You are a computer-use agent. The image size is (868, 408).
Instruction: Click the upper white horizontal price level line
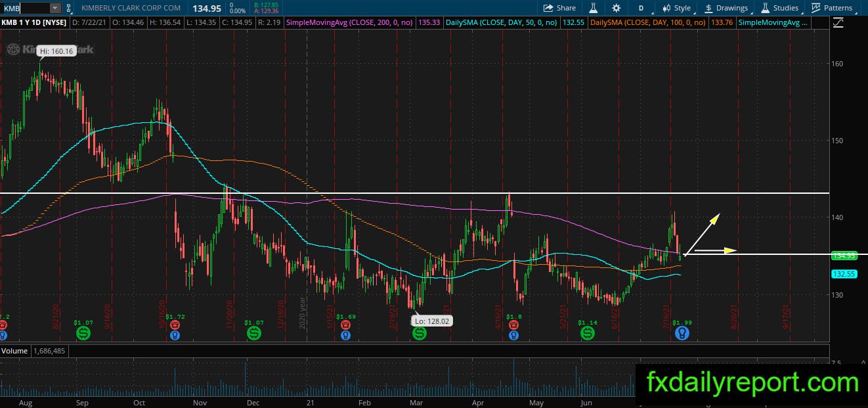tap(415, 193)
